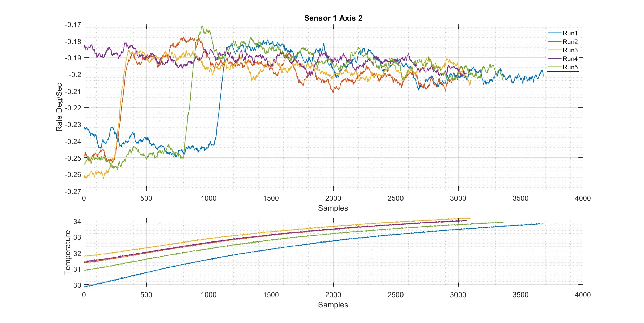Click the Run1 legend label
Viewport: 644px width, 323px height.
click(570, 33)
